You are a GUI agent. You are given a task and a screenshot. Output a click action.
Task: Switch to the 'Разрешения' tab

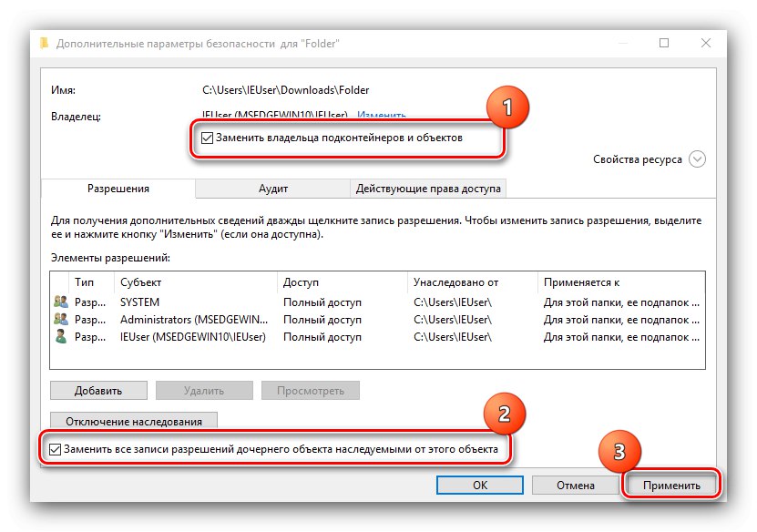click(x=118, y=189)
